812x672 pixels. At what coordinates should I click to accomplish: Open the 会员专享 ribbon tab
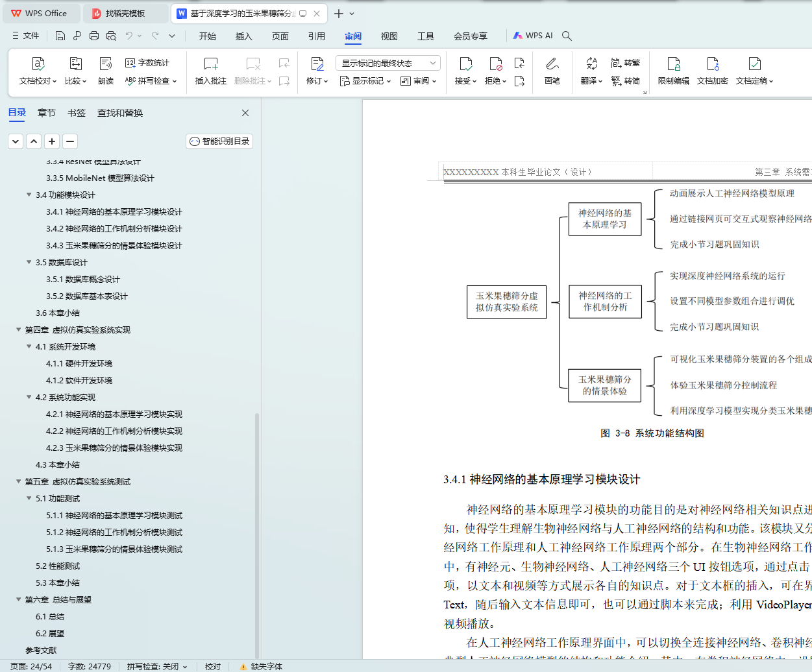point(471,36)
